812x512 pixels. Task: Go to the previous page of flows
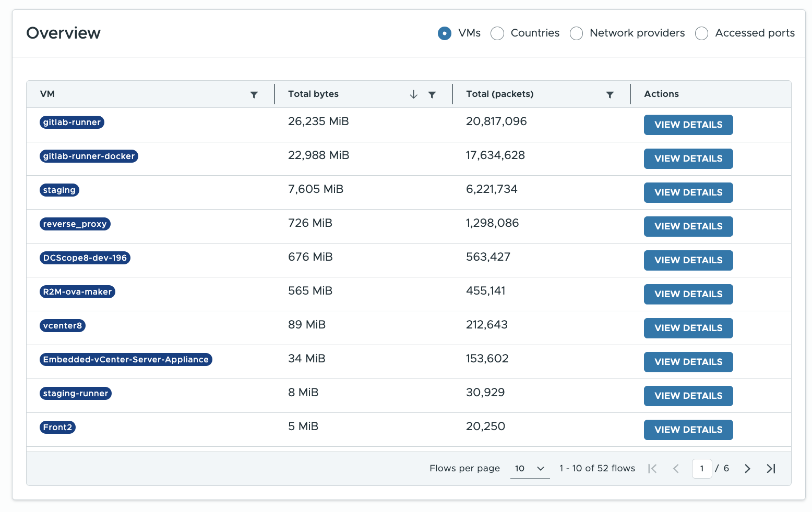676,469
